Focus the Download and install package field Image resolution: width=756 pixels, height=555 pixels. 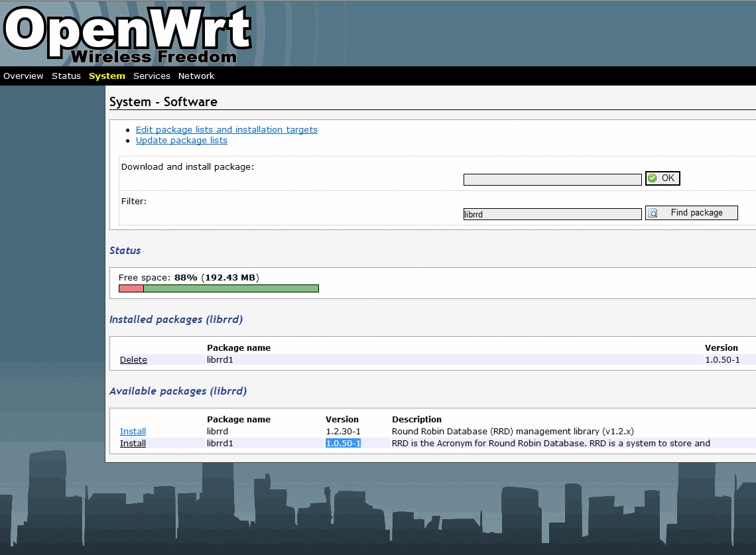pyautogui.click(x=552, y=180)
